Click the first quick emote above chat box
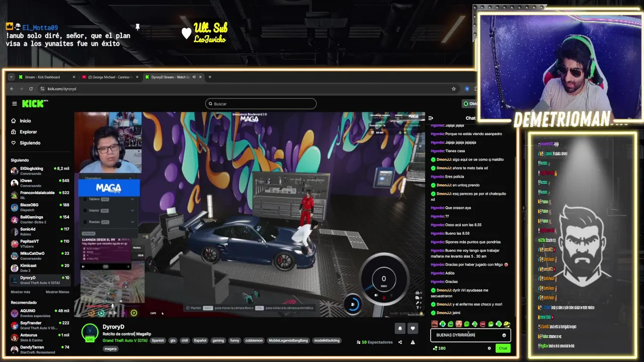Image resolution: width=644 pixels, height=362 pixels. click(434, 324)
